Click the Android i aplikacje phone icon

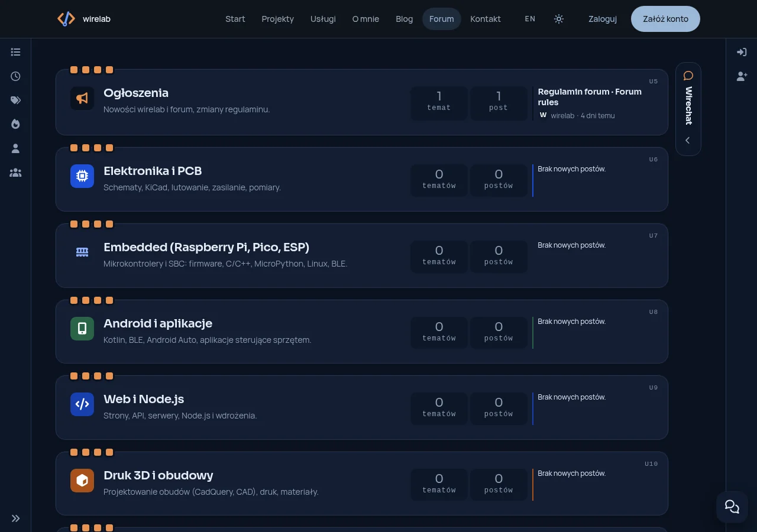click(82, 329)
